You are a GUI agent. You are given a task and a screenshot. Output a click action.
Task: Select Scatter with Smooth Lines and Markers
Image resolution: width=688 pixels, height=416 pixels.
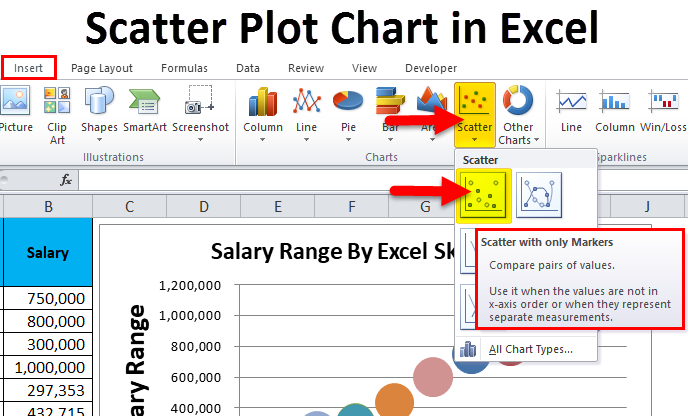(x=539, y=195)
